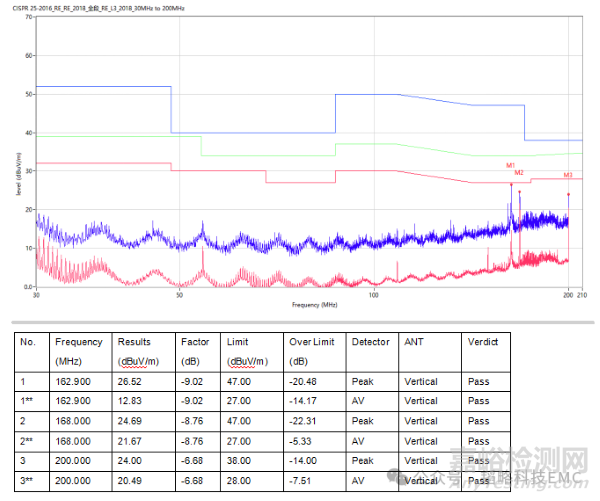Click the M2 marker label on chart
The width and height of the screenshot is (600, 501).
tap(519, 173)
